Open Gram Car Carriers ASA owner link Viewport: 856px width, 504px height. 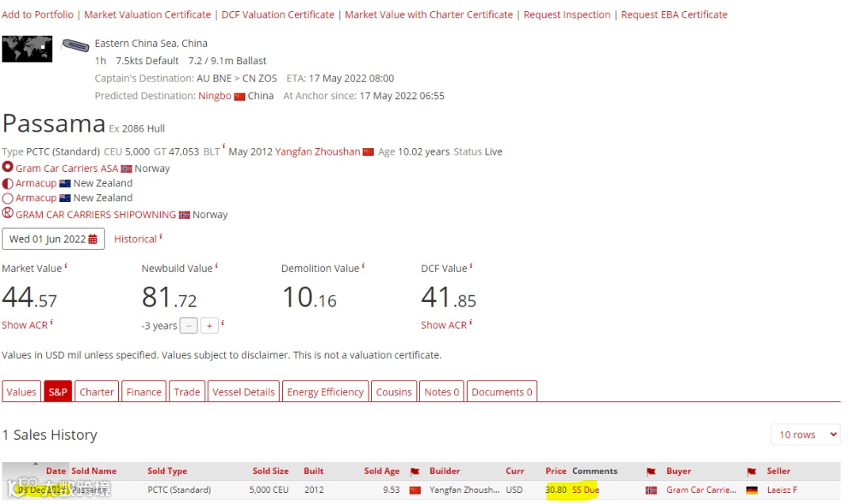pyautogui.click(x=67, y=169)
